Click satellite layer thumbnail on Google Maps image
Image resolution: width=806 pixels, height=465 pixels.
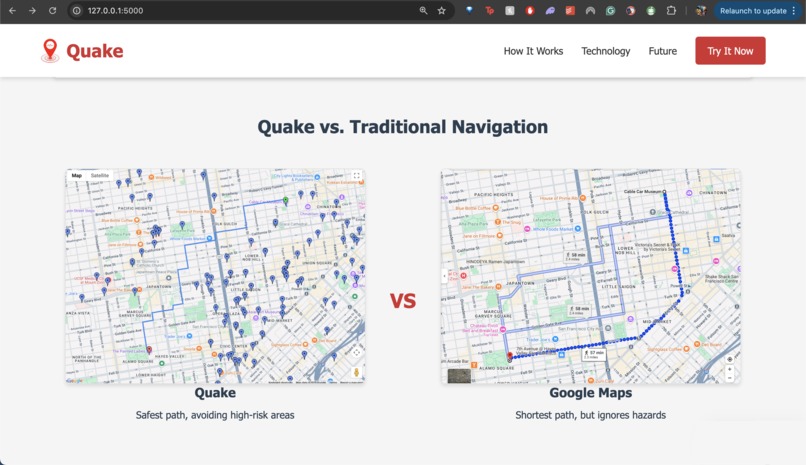[x=459, y=376]
